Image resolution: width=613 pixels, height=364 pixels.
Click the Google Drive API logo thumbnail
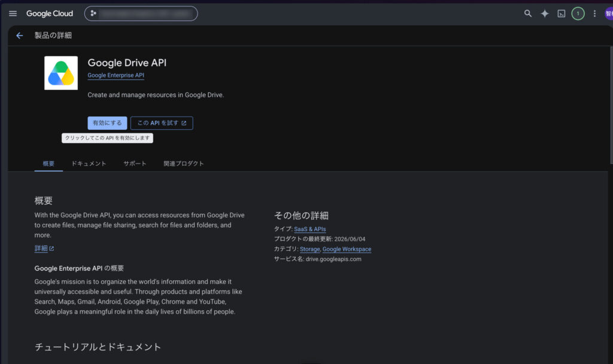point(61,73)
